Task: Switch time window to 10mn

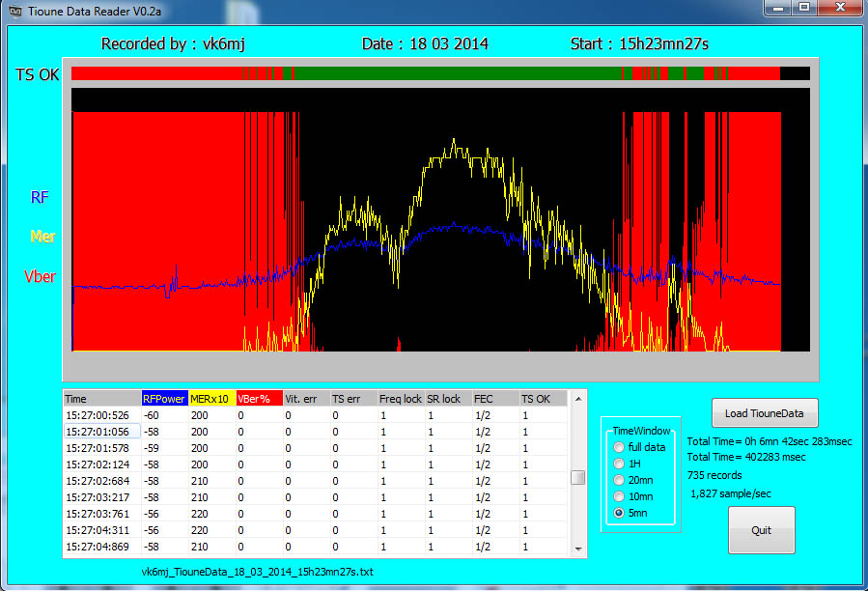Action: point(619,496)
